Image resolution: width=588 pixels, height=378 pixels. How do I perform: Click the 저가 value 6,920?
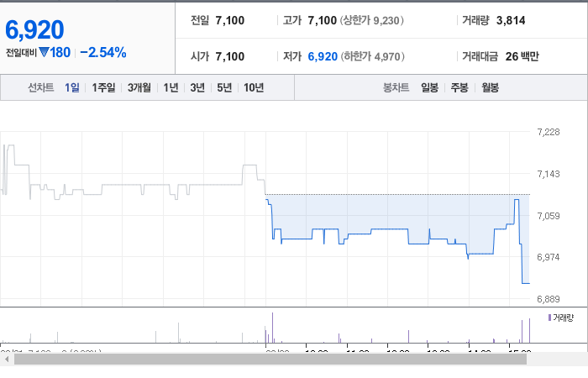click(x=323, y=56)
